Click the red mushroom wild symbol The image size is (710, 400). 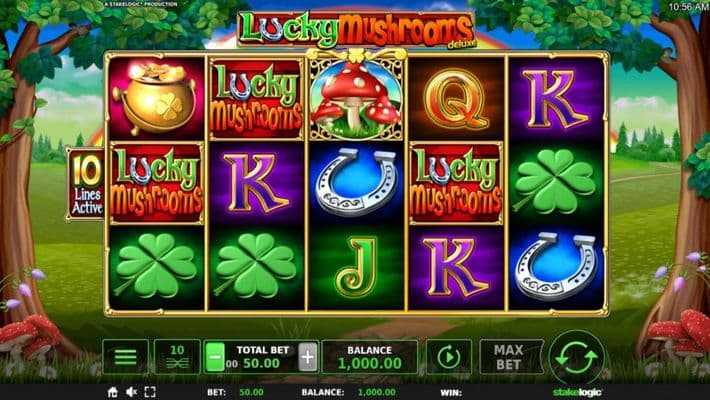point(356,99)
